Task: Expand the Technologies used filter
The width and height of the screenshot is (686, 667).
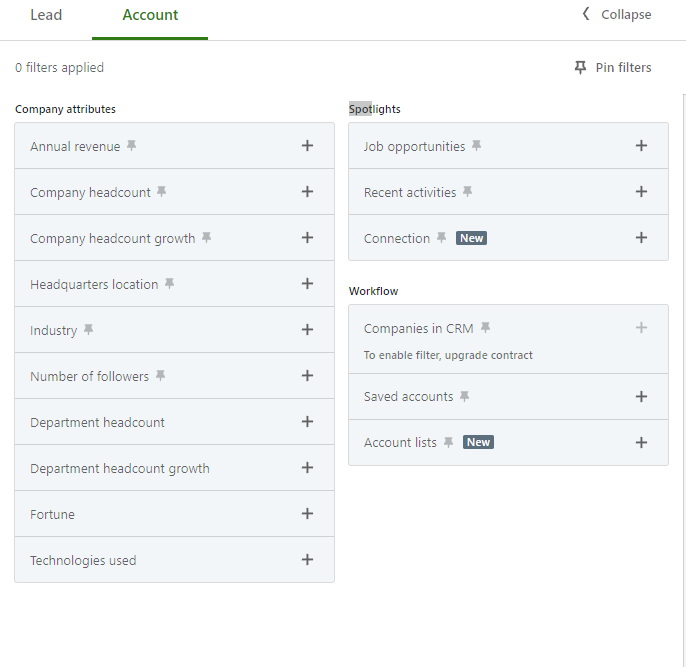Action: coord(307,560)
